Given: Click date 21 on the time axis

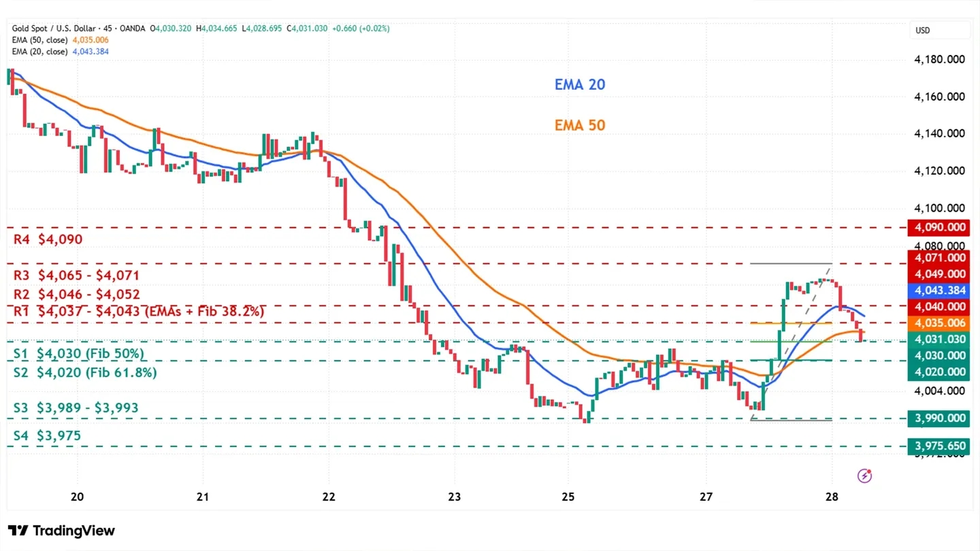Looking at the screenshot, I should (x=202, y=497).
